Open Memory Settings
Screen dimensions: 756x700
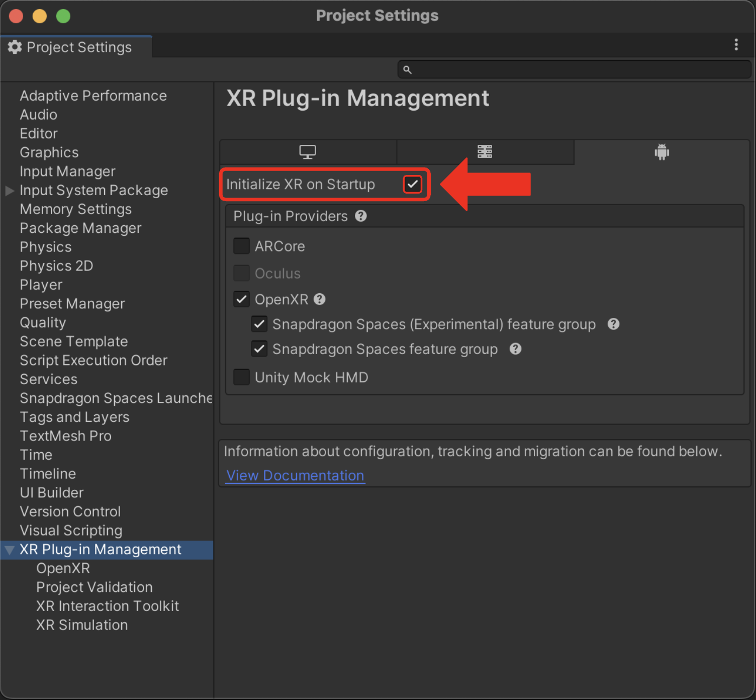pos(75,209)
